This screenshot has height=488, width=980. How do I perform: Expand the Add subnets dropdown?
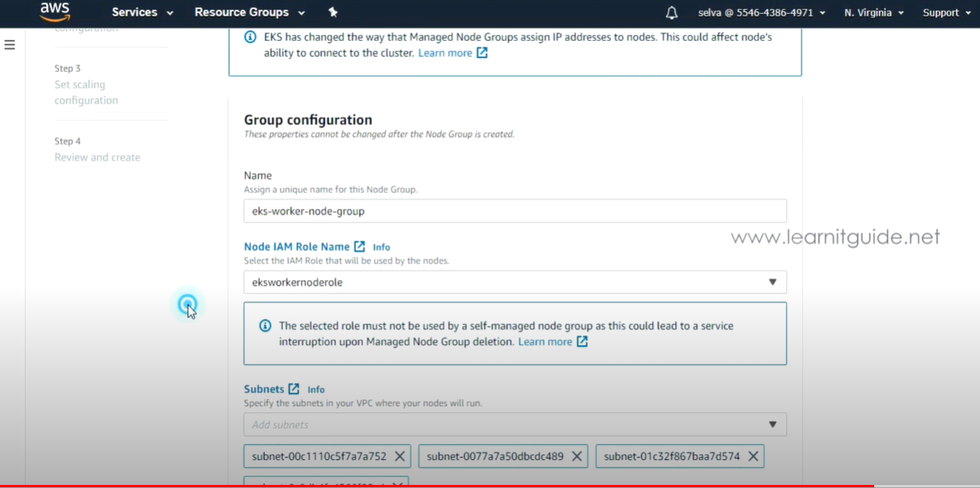[515, 424]
